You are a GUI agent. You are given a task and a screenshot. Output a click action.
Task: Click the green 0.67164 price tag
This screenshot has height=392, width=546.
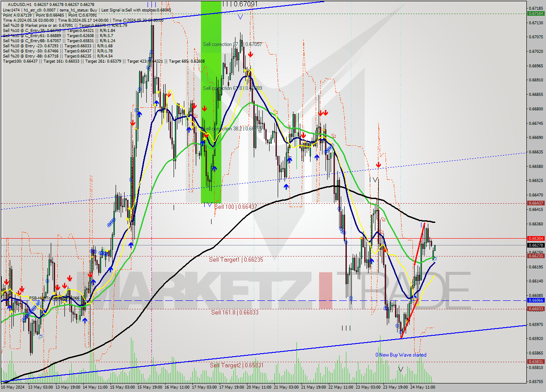[x=536, y=13]
